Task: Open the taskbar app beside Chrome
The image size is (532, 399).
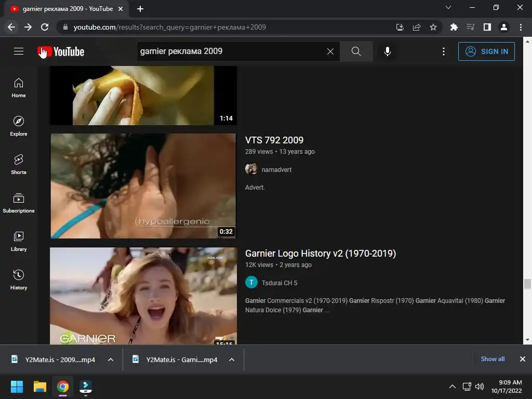Action: (x=86, y=387)
